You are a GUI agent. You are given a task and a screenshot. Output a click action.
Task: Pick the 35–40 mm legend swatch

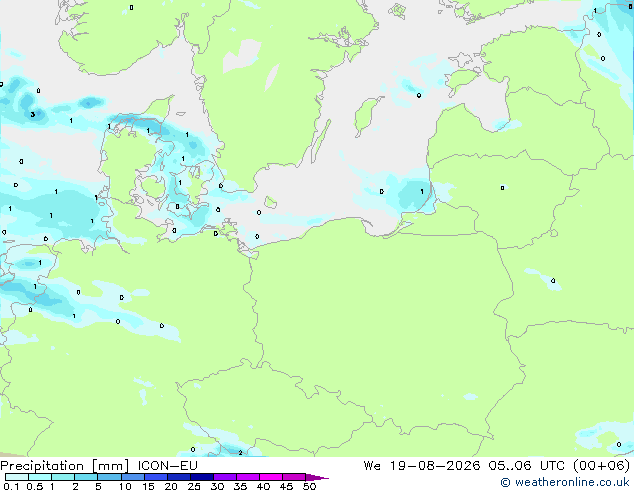tap(248, 477)
